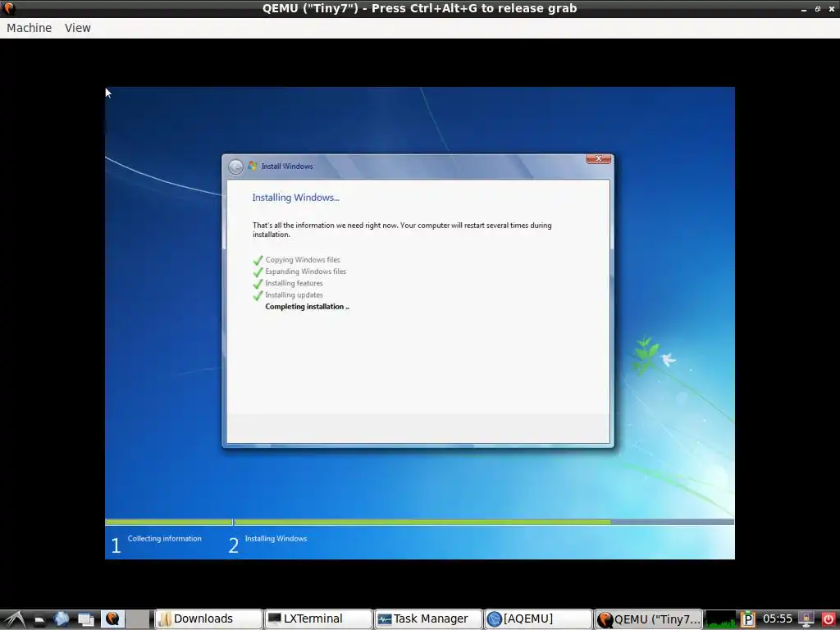
Task: Click the QEMU quick-launch icon in taskbar
Action: pos(112,619)
